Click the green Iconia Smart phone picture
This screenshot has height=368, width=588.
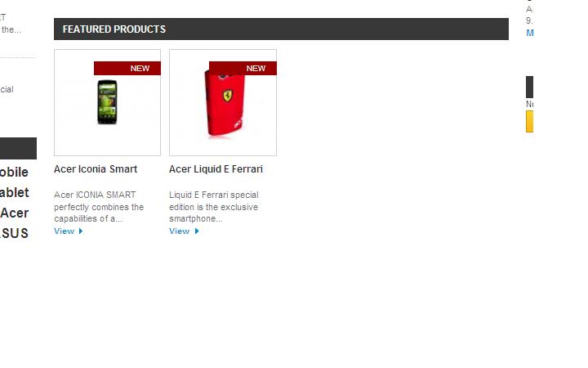[107, 101]
